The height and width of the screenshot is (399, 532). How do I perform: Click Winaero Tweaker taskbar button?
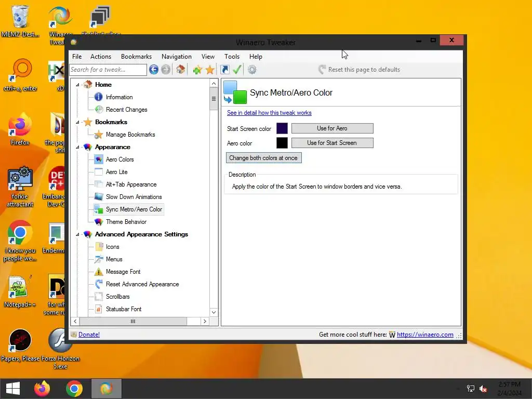click(x=106, y=389)
